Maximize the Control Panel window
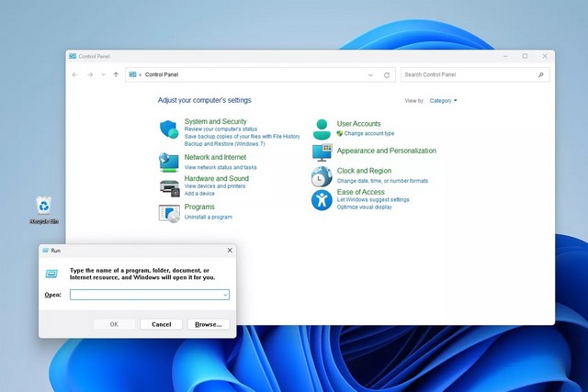588x392 pixels. click(x=525, y=56)
